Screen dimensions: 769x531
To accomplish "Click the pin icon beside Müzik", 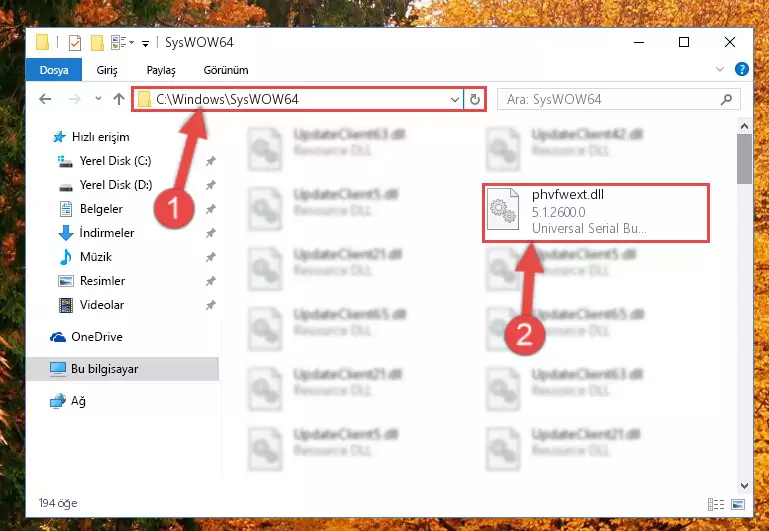I will (210, 257).
